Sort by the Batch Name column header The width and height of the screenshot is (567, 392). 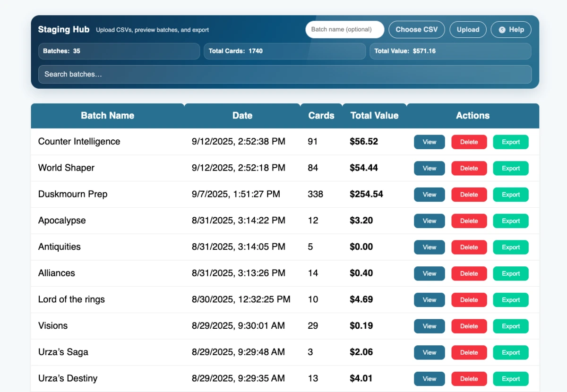tap(107, 115)
